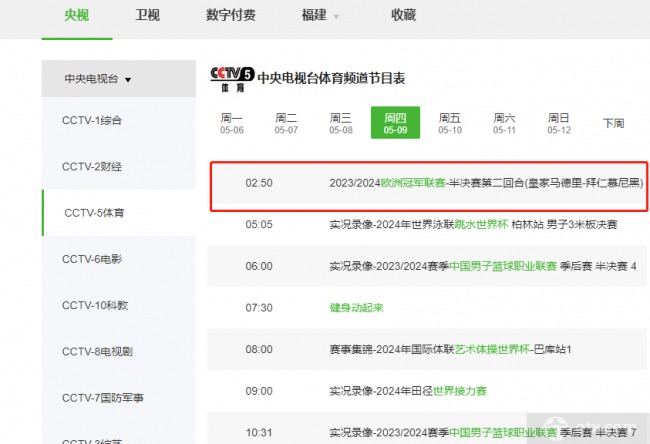Viewport: 650px width, 444px height.
Task: Show schedule for 周一 05-06
Action: point(232,123)
